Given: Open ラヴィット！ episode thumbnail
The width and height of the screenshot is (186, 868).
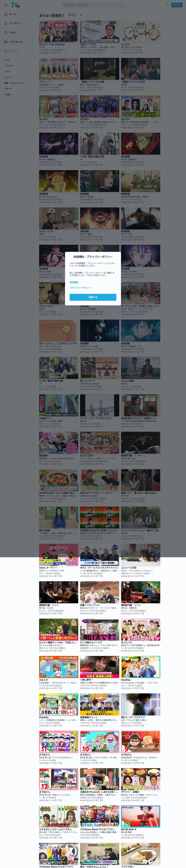Looking at the screenshot, I should 59,69.
